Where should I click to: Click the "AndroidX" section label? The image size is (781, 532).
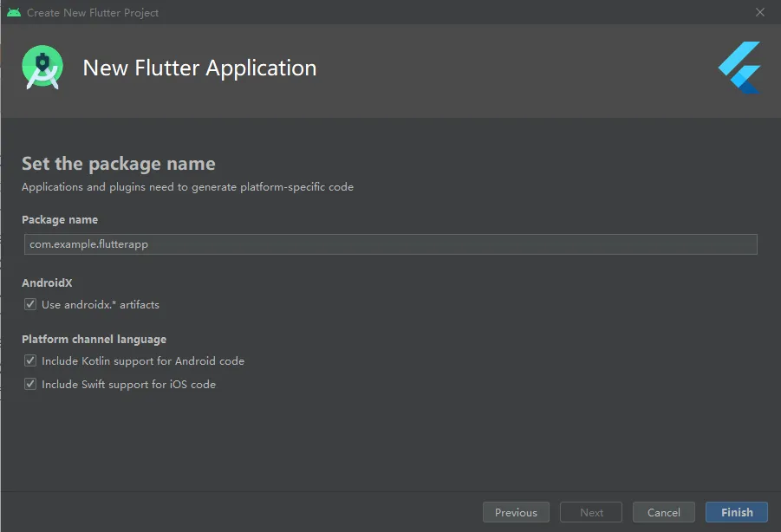(47, 283)
